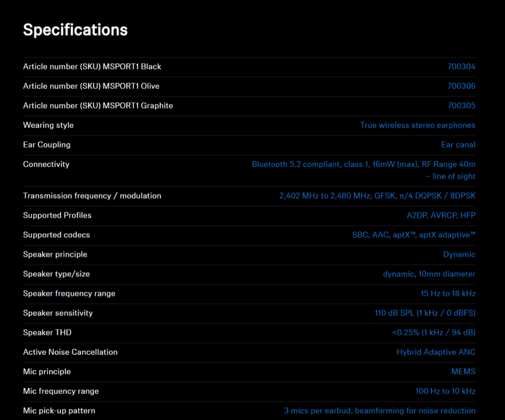The height and width of the screenshot is (420, 505).
Task: Select '15 Hz to 18 kHz' value
Action: (x=448, y=294)
